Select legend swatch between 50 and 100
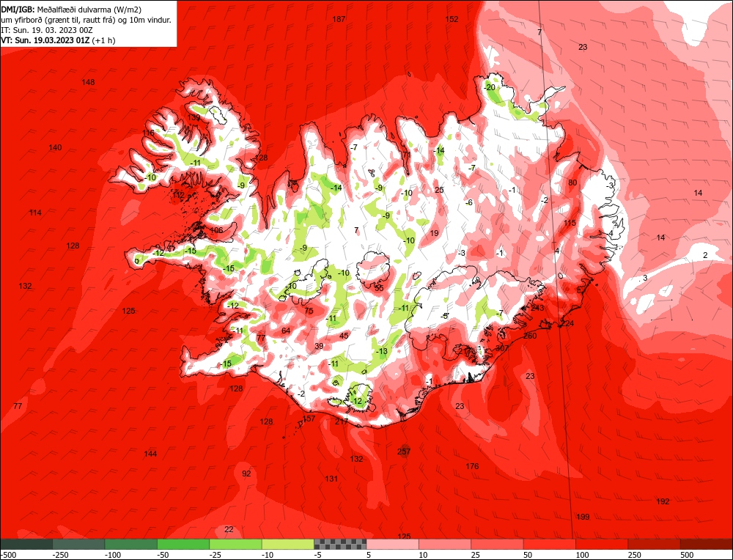Screen dimensions: 733x560 550,544
